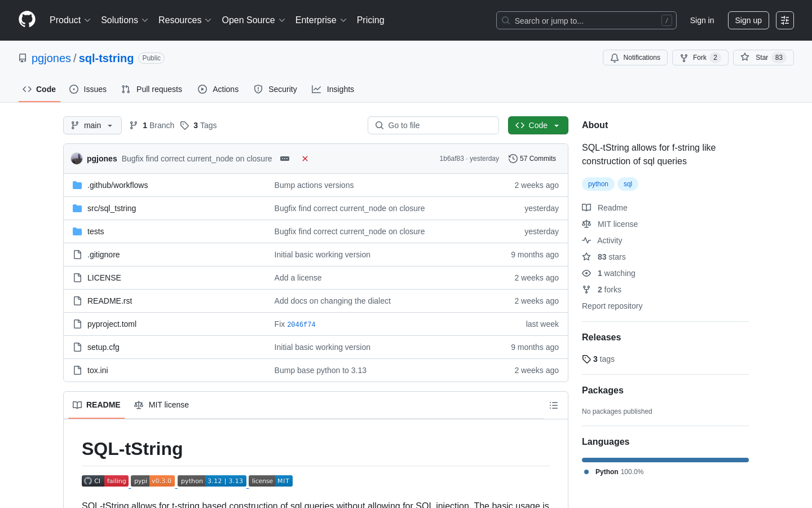Open the Security tab
812x508 pixels.
tap(275, 89)
